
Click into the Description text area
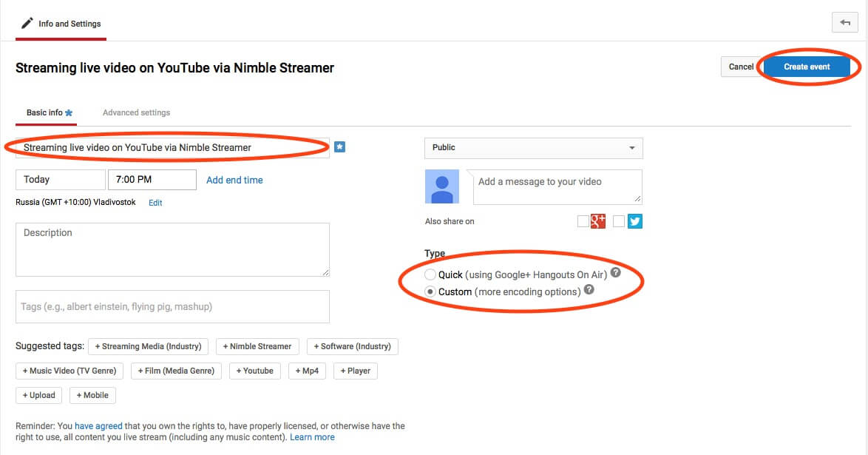pyautogui.click(x=173, y=250)
